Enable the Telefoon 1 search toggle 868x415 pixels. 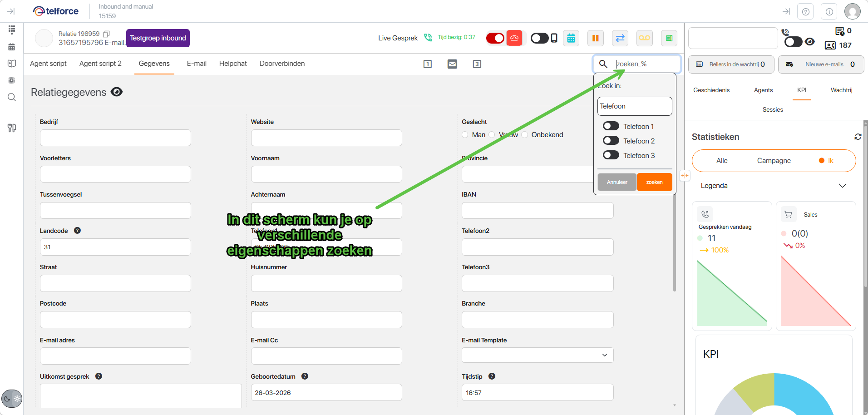(611, 126)
